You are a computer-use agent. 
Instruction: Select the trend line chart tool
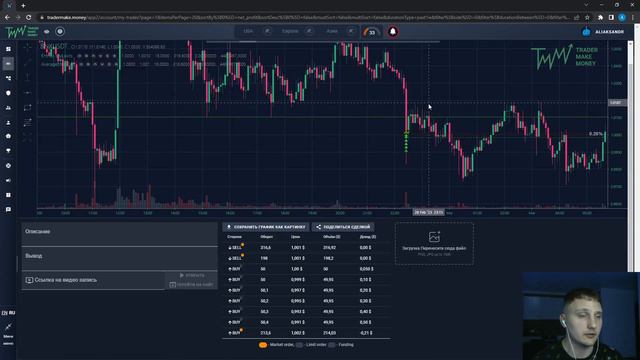click(27, 62)
